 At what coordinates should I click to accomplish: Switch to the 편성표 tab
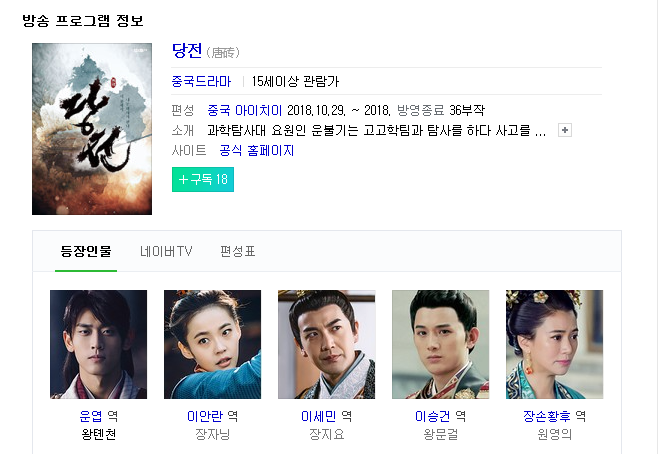point(238,251)
